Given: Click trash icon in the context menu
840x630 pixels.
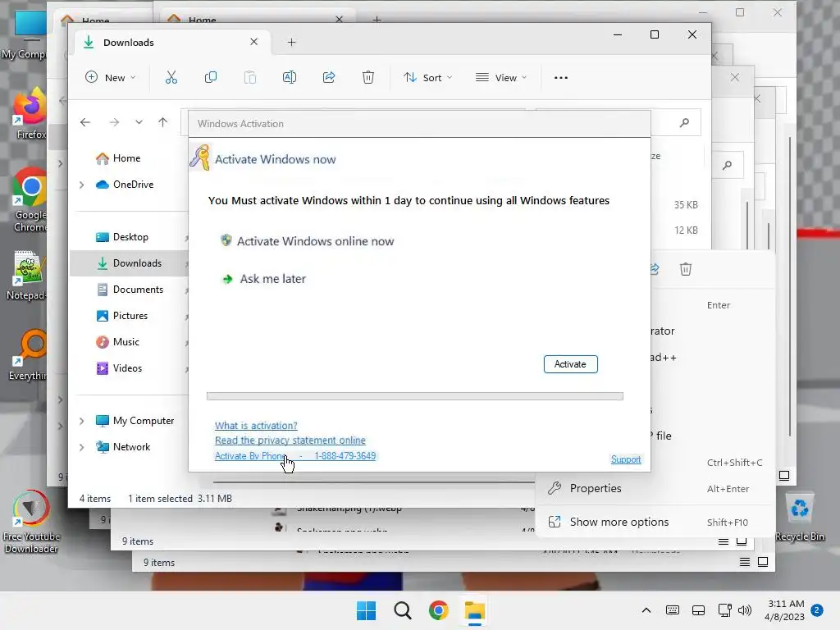Looking at the screenshot, I should tap(686, 269).
